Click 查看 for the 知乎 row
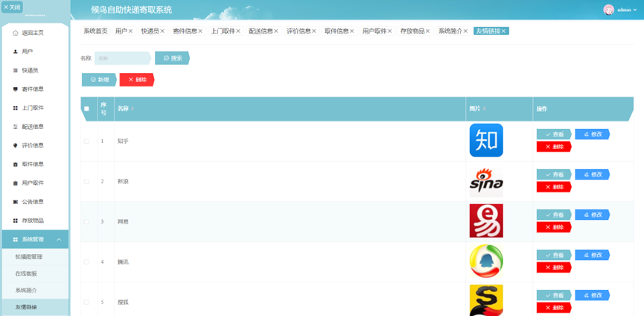Viewport: 644px width, 316px height. coord(554,134)
